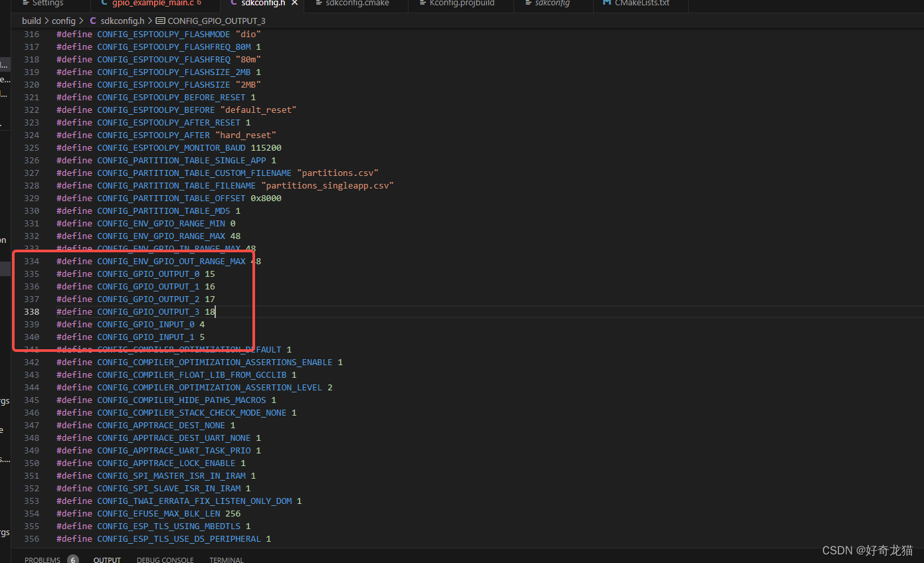Click the CONFIG_PARTITION_TABLE_SINGLE_APP macro
Image resolution: width=924 pixels, height=563 pixels.
click(x=181, y=160)
